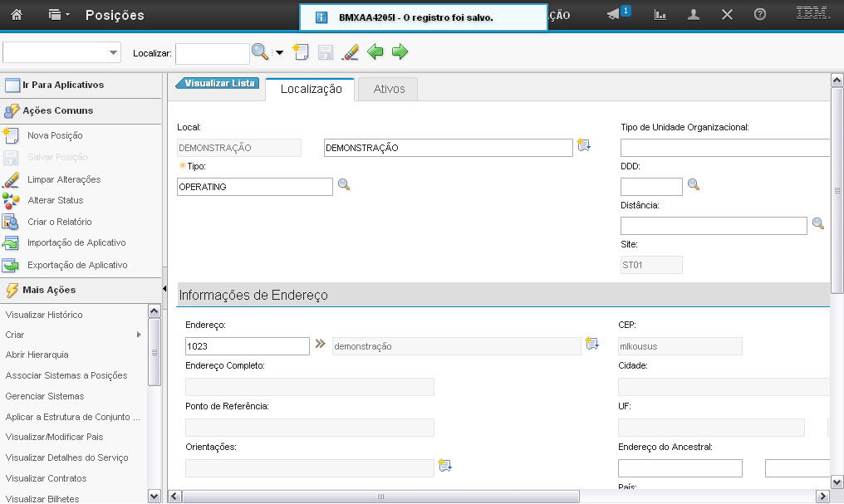Expand the Criar submenu arrow

139,335
